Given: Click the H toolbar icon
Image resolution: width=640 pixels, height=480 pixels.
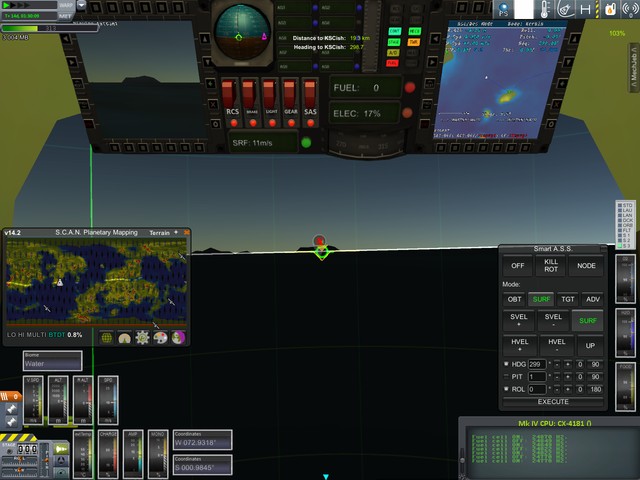Looking at the screenshot, I should [x=586, y=9].
